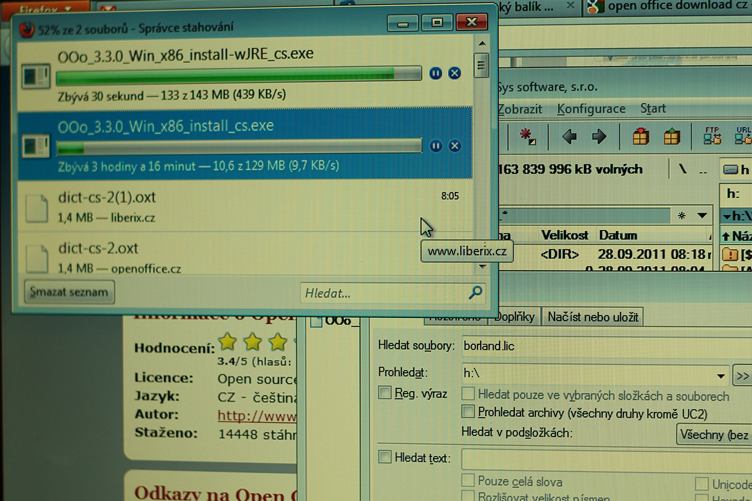The height and width of the screenshot is (501, 752).
Task: Close the ký balík browser tab
Action: pyautogui.click(x=570, y=6)
